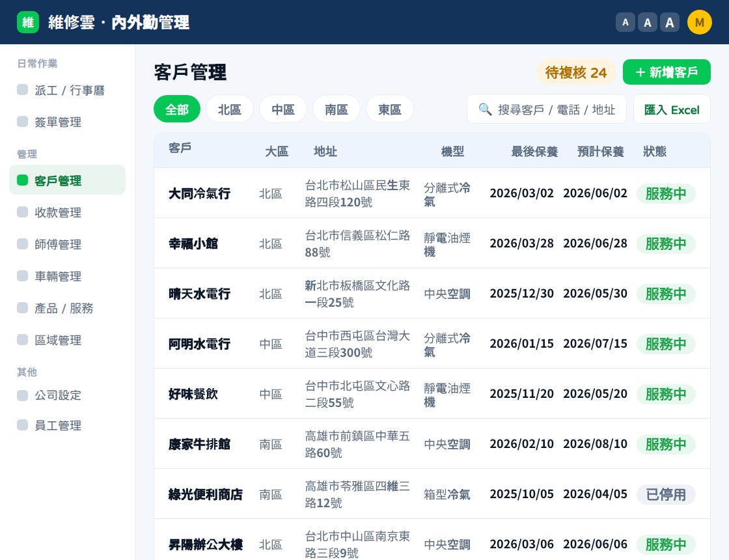Click the green 維 app logo
Viewport: 729px width, 560px height.
[x=28, y=22]
